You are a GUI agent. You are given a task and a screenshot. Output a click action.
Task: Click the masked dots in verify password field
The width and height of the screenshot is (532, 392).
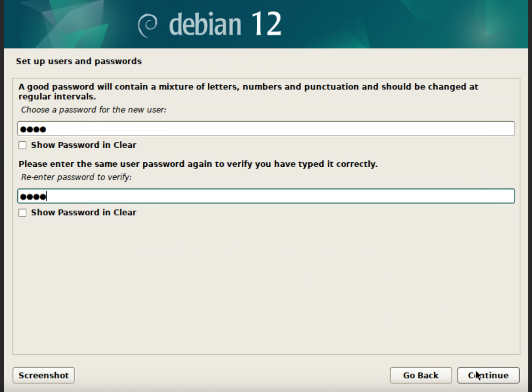click(33, 197)
